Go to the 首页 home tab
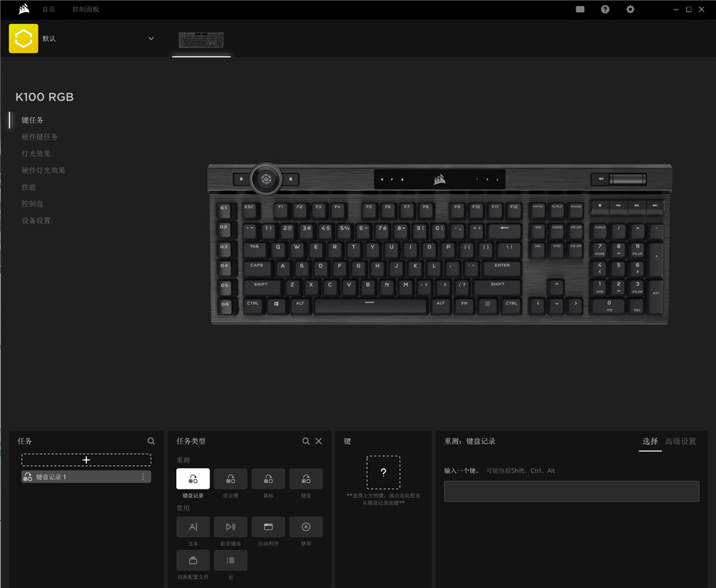The width and height of the screenshot is (716, 588). click(49, 9)
